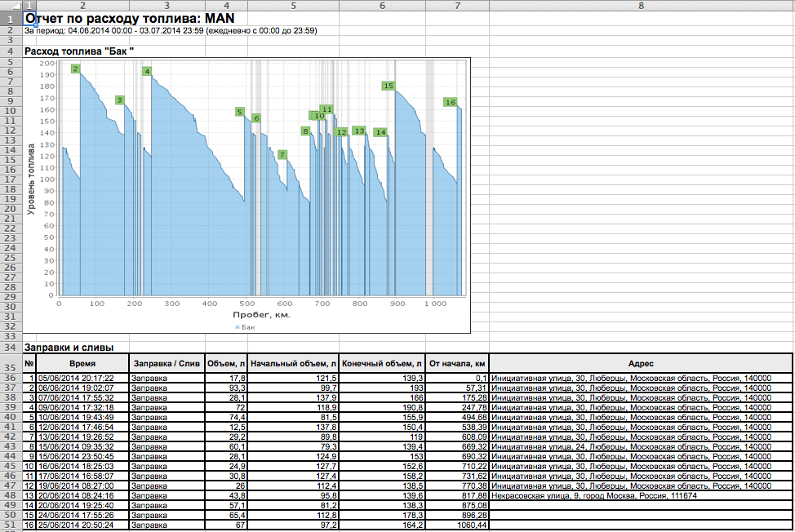
Task: Select the time cell "13/06/2014 19:26:52"
Action: (x=82, y=437)
